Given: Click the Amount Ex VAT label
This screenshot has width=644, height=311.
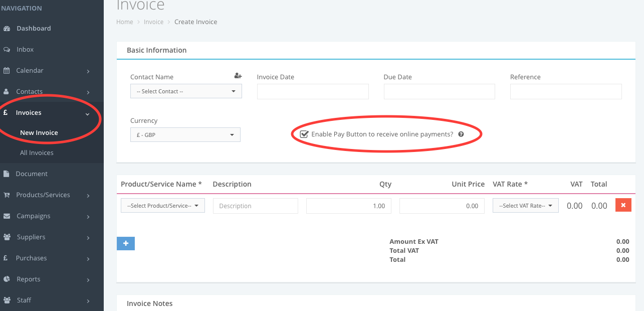Looking at the screenshot, I should [414, 242].
